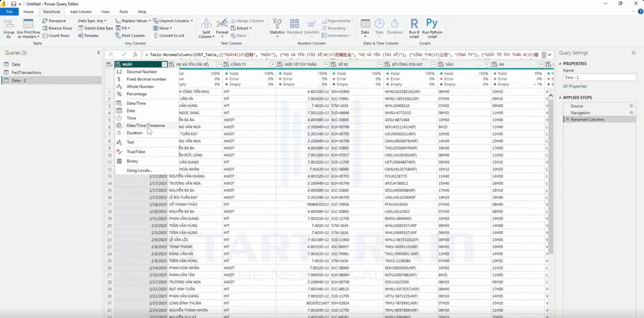Run Python script
The image size is (644, 318).
(432, 28)
